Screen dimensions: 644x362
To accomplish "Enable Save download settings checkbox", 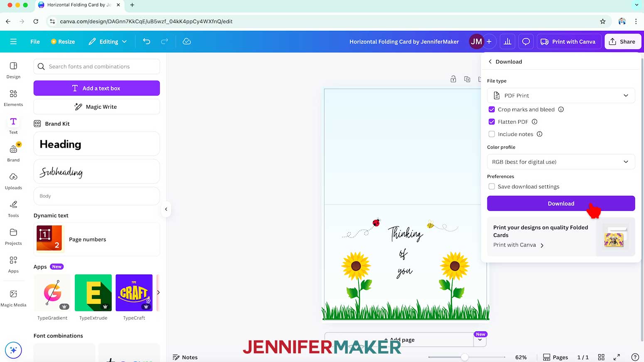I will pos(492,186).
